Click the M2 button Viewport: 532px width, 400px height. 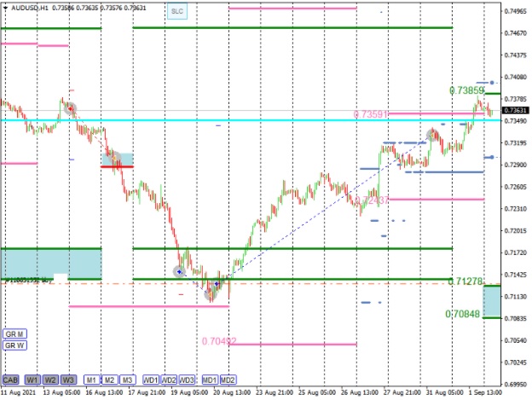(109, 380)
